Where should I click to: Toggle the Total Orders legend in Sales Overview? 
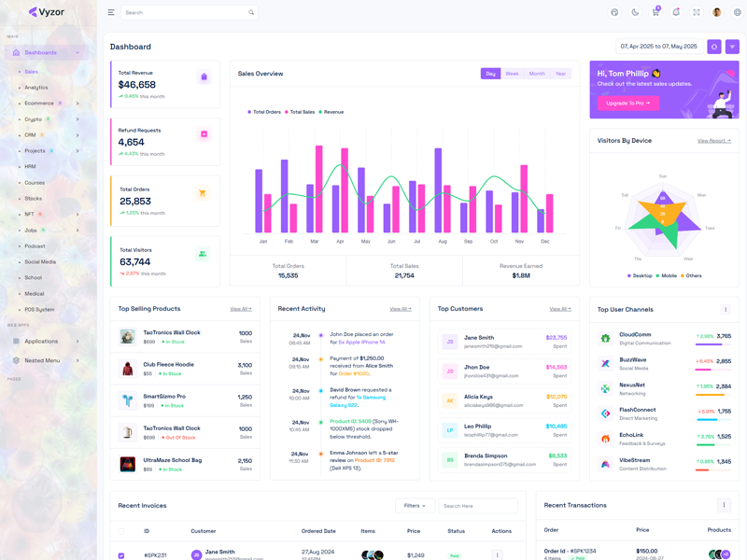tap(265, 112)
